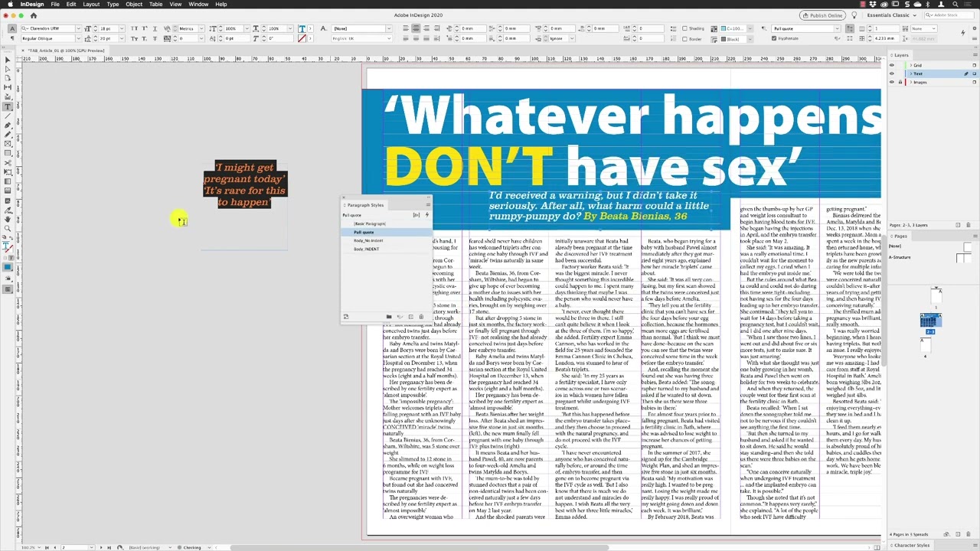Screen dimensions: 980x551
Task: Toggle the lock on Images layer
Action: pyautogui.click(x=900, y=82)
